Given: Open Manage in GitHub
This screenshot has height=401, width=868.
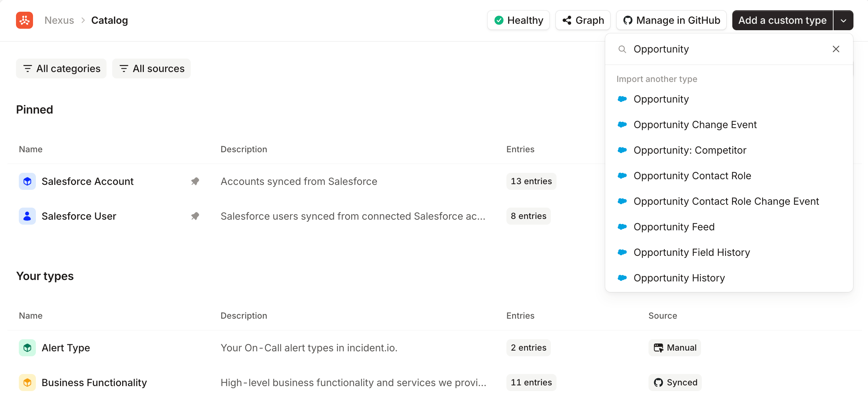Looking at the screenshot, I should coord(671,20).
